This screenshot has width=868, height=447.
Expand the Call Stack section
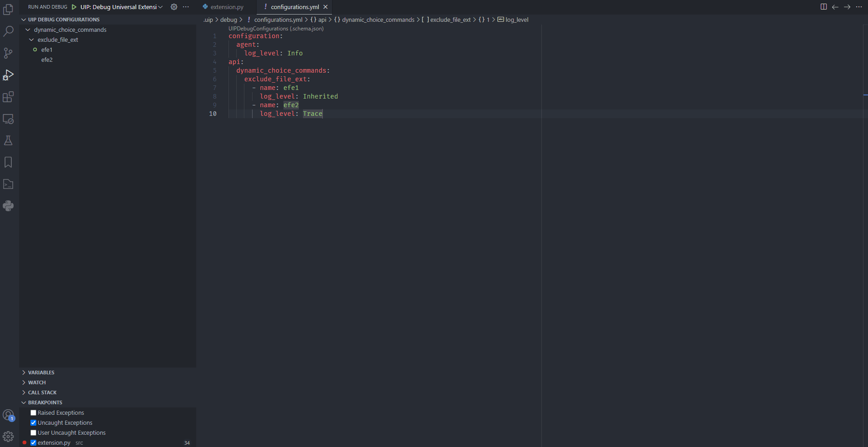42,392
